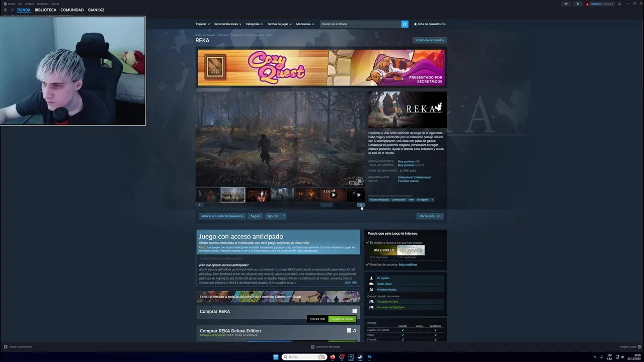Click the store search magnifier button
Image resolution: width=644 pixels, height=362 pixels.
coord(405,24)
